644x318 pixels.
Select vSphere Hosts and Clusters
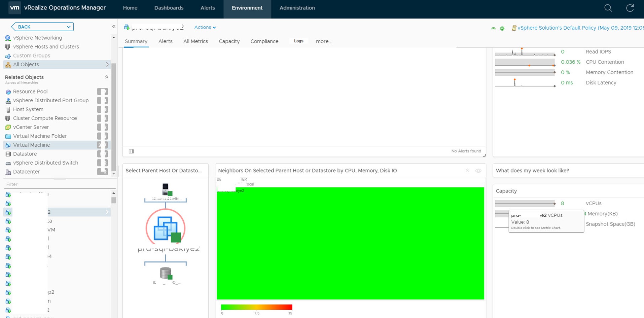(x=46, y=47)
